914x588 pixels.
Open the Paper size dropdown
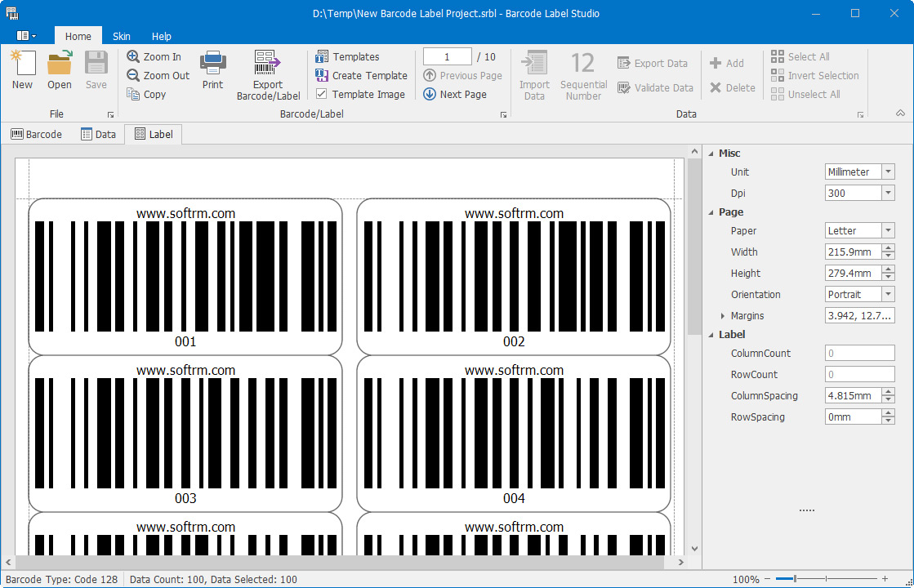[x=885, y=230]
